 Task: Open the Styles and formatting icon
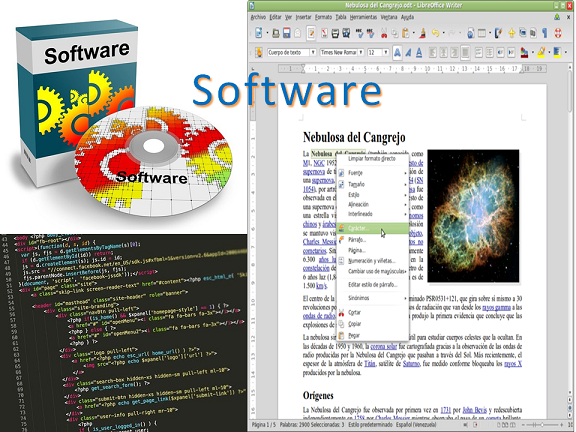click(259, 53)
